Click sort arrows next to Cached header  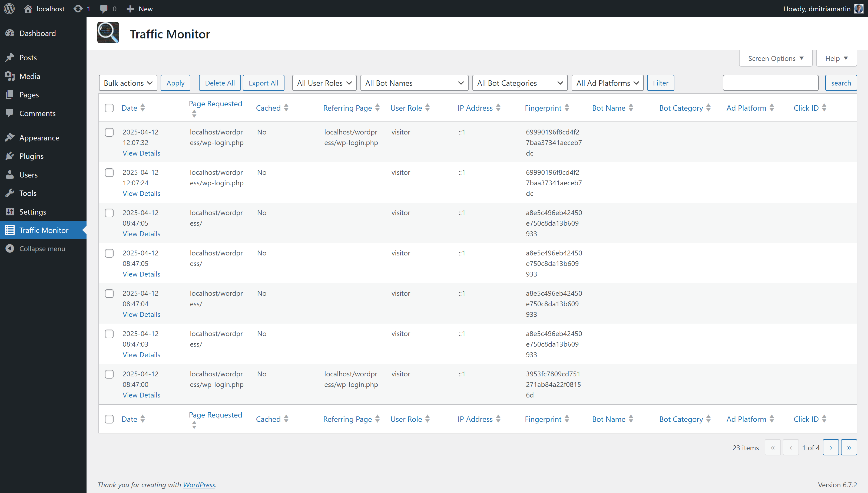pos(286,108)
